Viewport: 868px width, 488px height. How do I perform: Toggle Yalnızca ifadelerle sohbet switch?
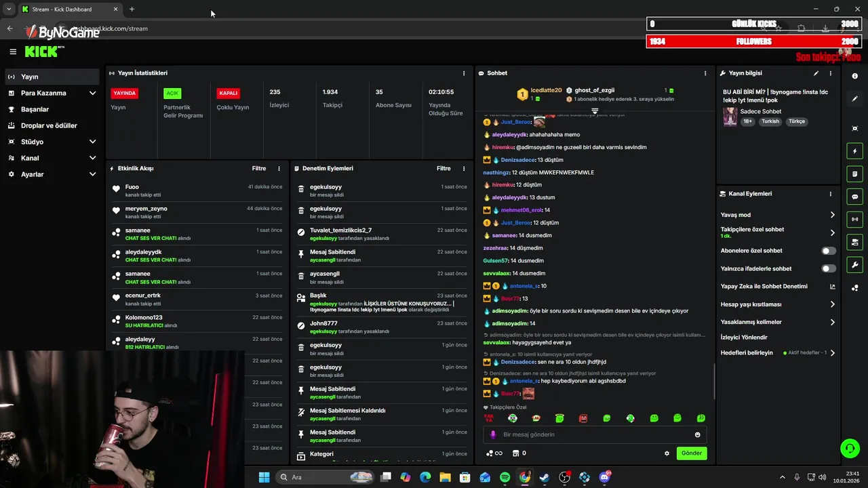tap(829, 268)
